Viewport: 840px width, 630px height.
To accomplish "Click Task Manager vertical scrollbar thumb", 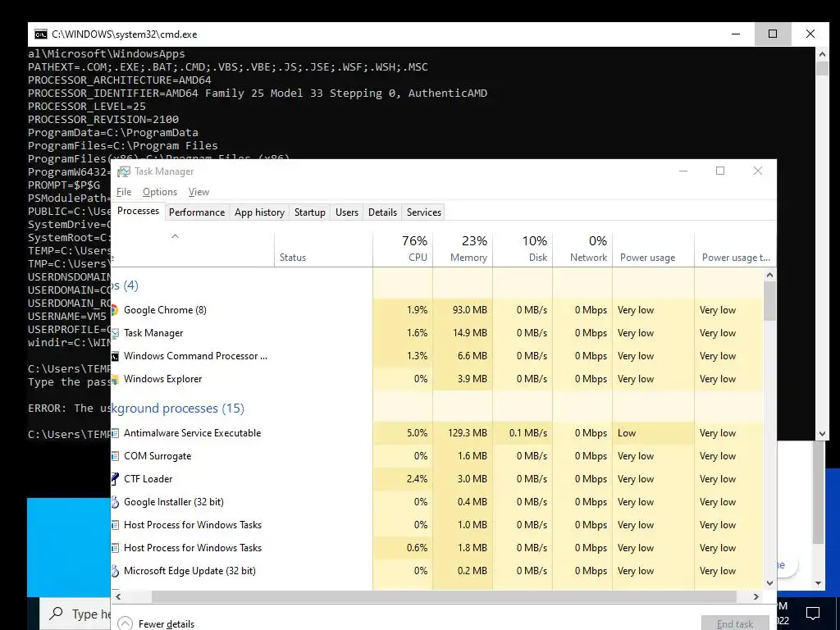I will (x=769, y=301).
